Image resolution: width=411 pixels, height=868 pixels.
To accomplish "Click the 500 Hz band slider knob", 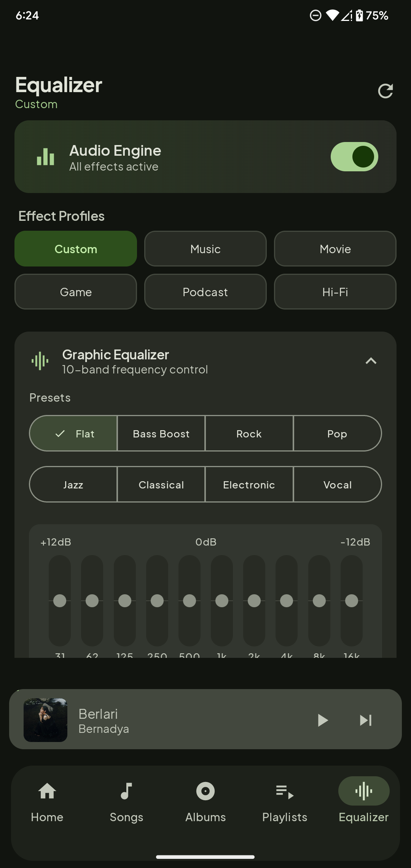I will pos(190,601).
